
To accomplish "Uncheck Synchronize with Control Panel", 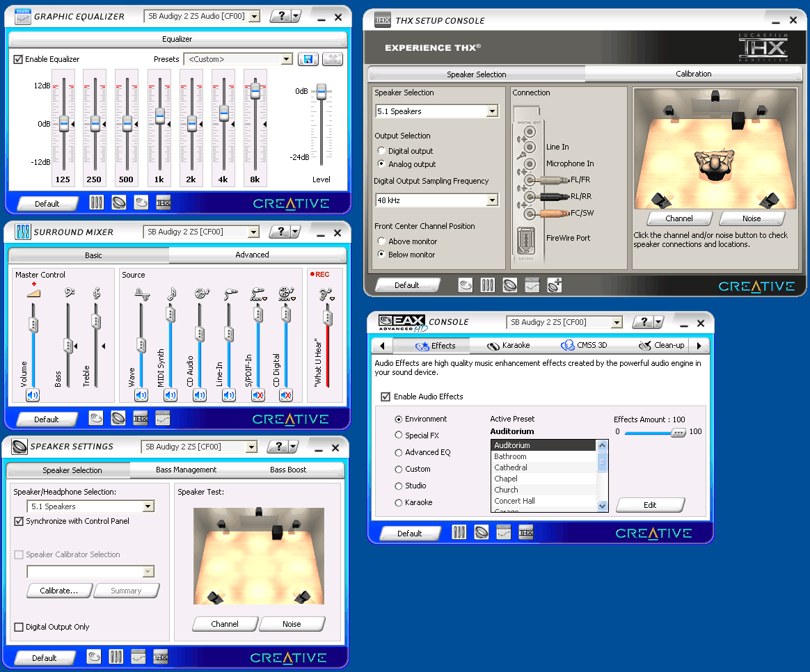I will 19,521.
